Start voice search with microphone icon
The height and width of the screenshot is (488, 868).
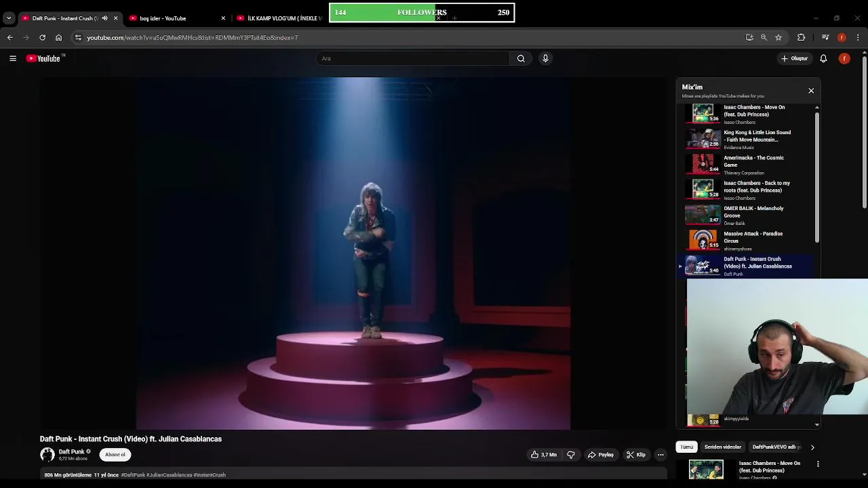[x=545, y=58]
